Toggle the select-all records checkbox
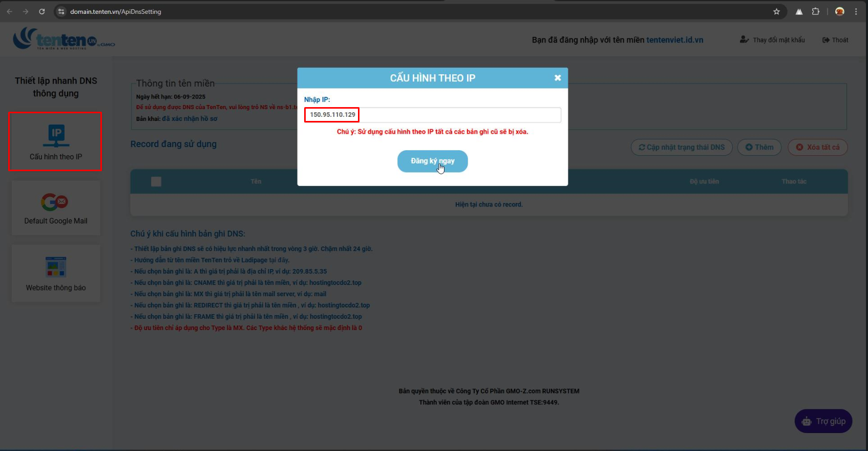The image size is (868, 451). pyautogui.click(x=156, y=181)
